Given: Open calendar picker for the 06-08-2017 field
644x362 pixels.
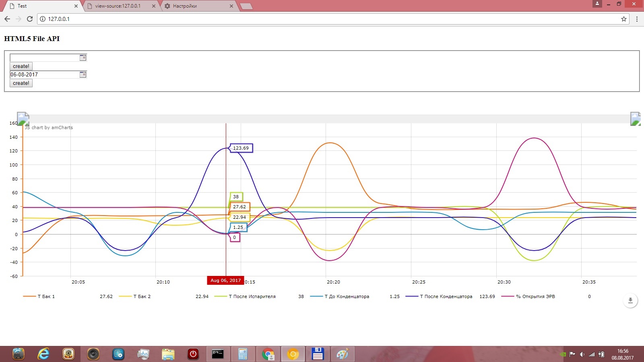Looking at the screenshot, I should tap(83, 74).
